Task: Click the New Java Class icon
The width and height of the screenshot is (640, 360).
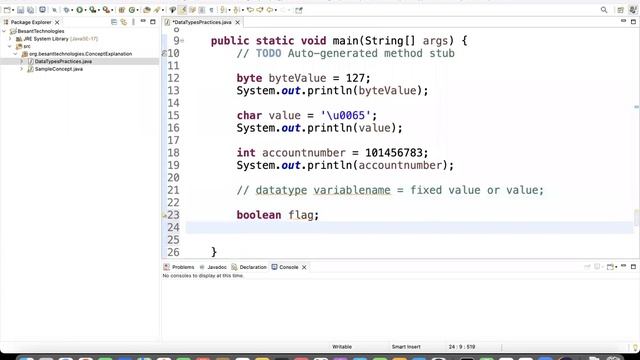Action: click(x=132, y=10)
